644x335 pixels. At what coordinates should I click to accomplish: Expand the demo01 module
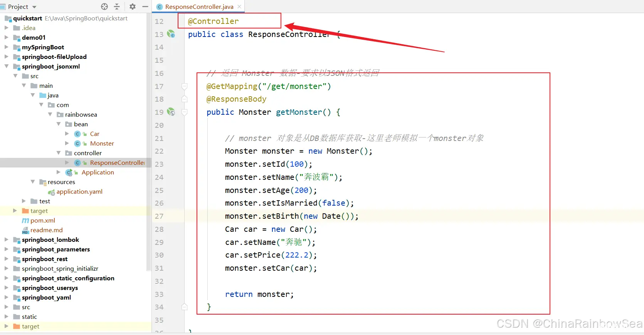click(x=7, y=37)
